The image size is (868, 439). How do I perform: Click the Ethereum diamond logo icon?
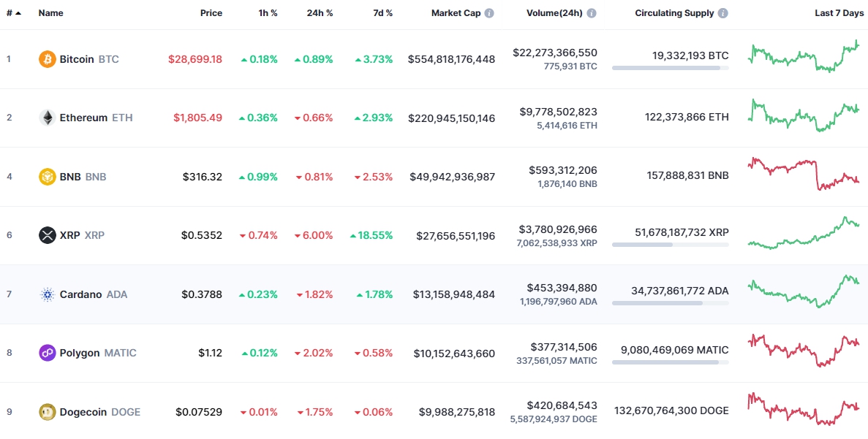pyautogui.click(x=47, y=118)
